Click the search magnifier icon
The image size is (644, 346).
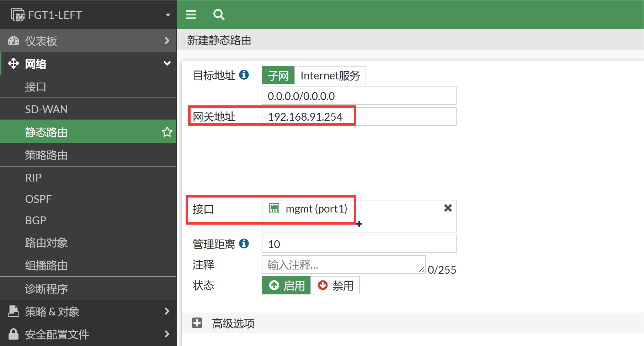[x=219, y=15]
